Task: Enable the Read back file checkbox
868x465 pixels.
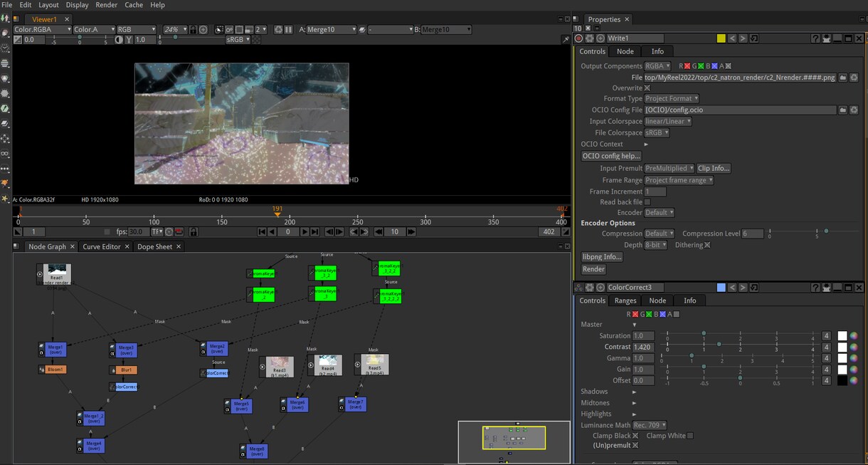Action: [647, 202]
